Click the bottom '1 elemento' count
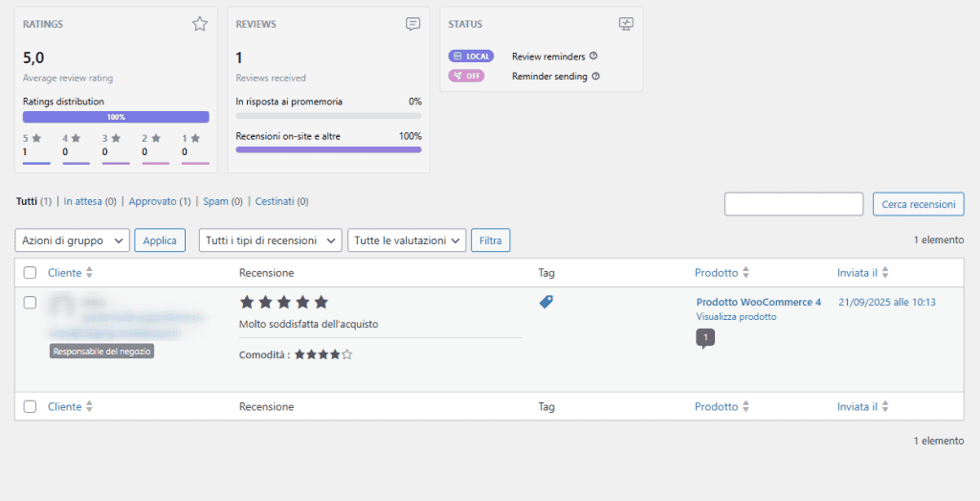The image size is (980, 501). click(939, 441)
